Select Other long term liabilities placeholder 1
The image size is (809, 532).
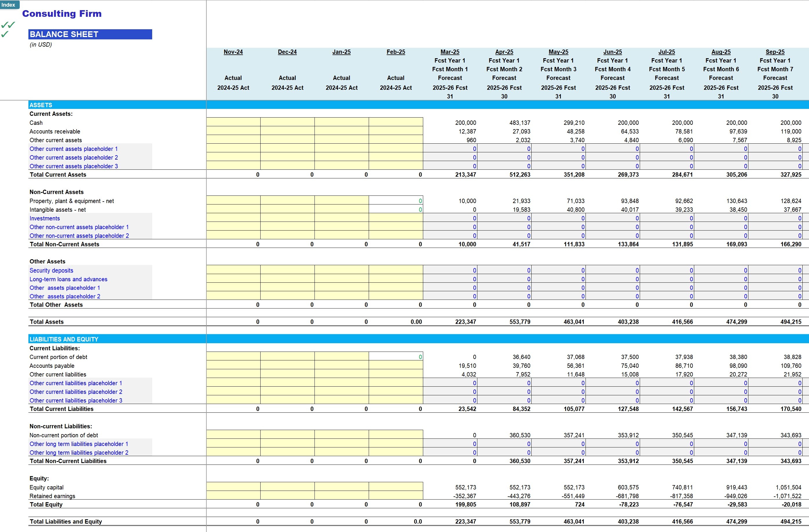(79, 444)
